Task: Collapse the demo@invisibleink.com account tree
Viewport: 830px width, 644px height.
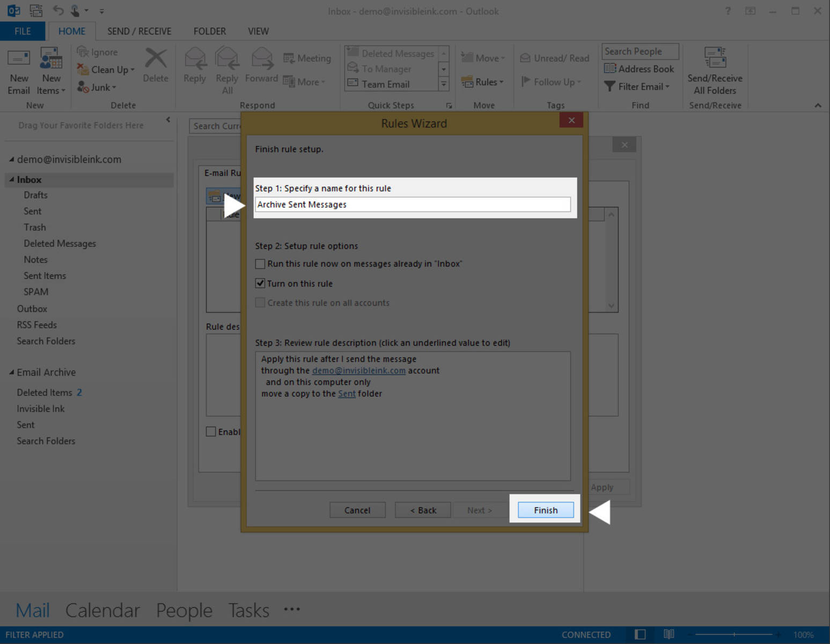Action: 11,159
